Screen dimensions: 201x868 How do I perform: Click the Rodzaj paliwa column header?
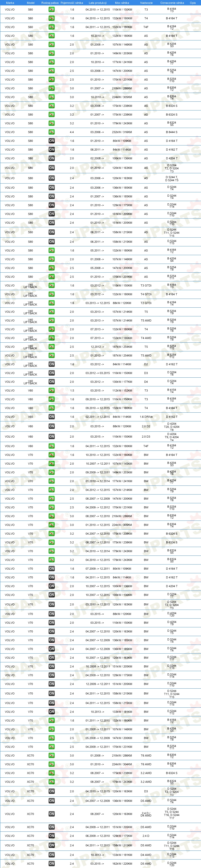tap(50, 3)
